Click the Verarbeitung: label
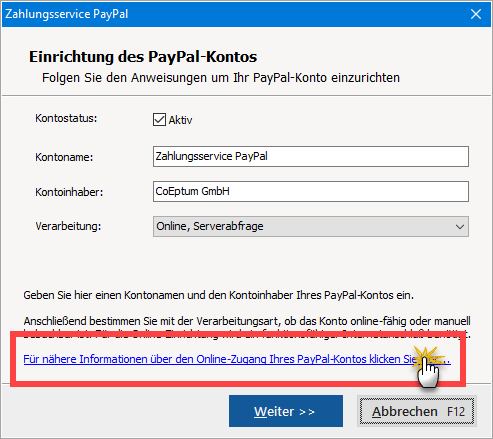The width and height of the screenshot is (493, 439). point(68,226)
